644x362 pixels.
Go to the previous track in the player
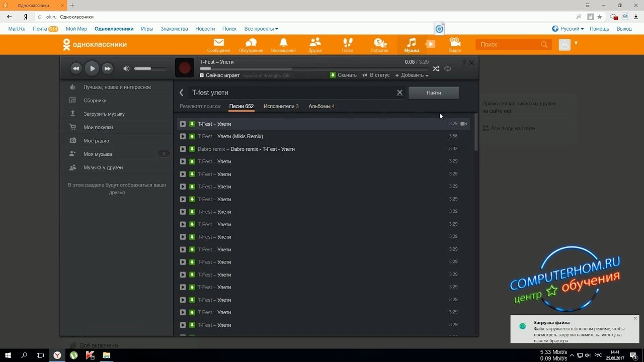76,68
